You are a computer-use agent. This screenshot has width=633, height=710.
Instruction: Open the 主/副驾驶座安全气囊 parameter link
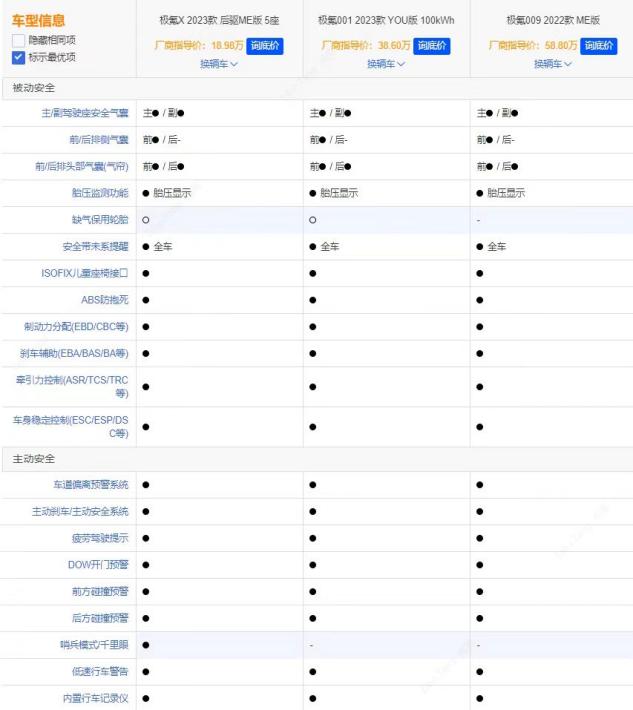pyautogui.click(x=85, y=113)
